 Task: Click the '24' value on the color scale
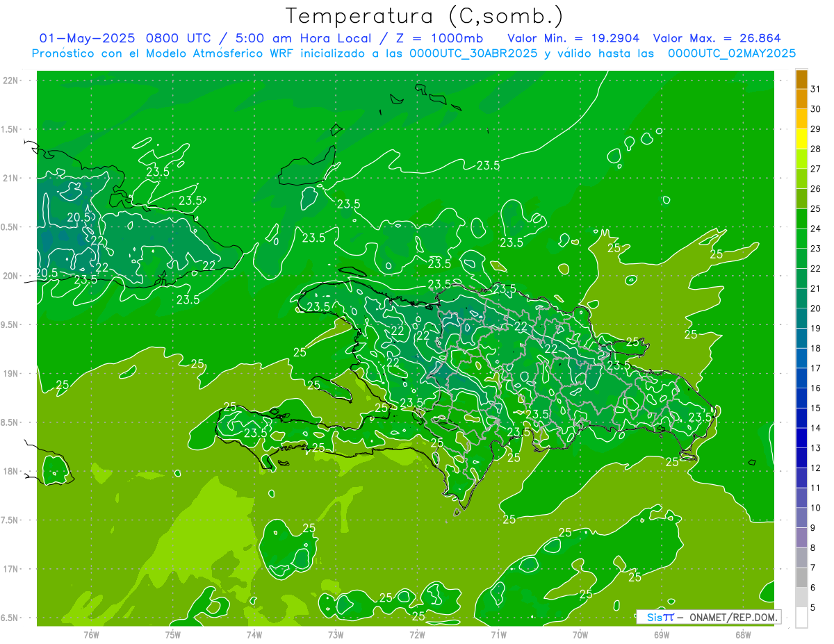tap(816, 229)
